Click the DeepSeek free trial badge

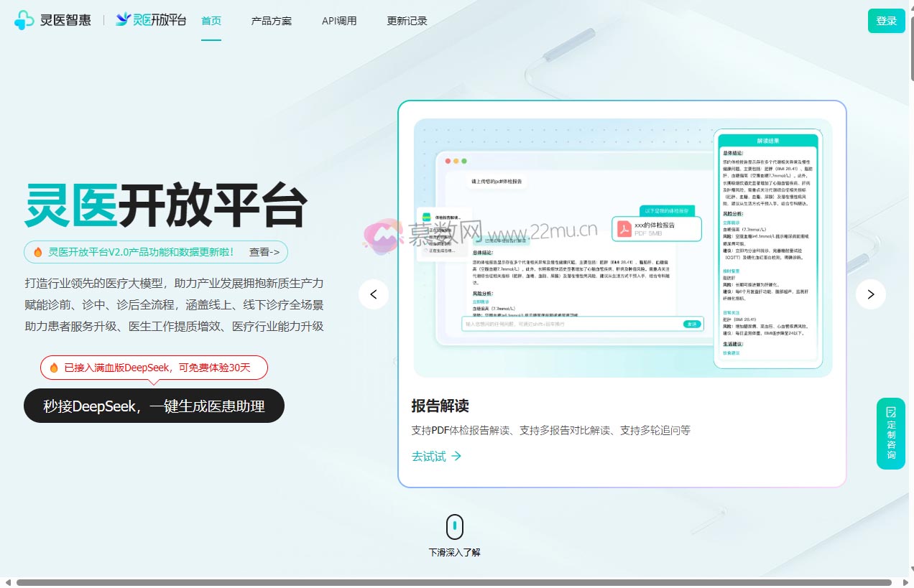154,367
